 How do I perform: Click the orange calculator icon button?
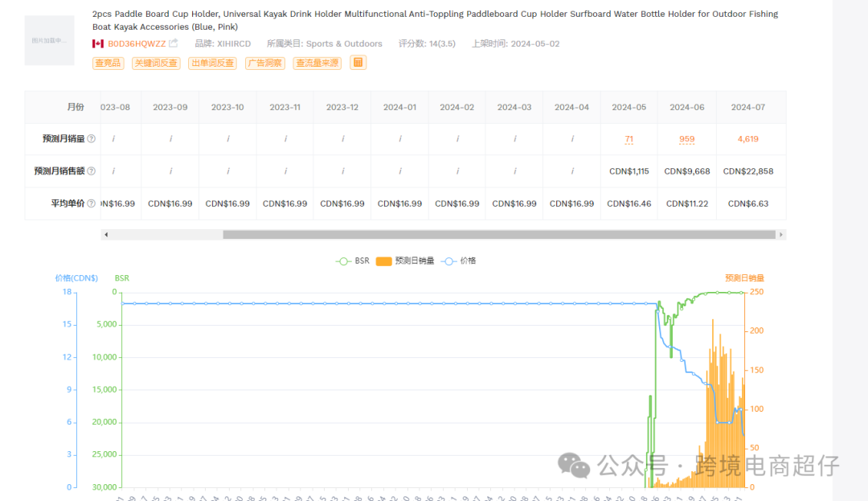pos(358,63)
